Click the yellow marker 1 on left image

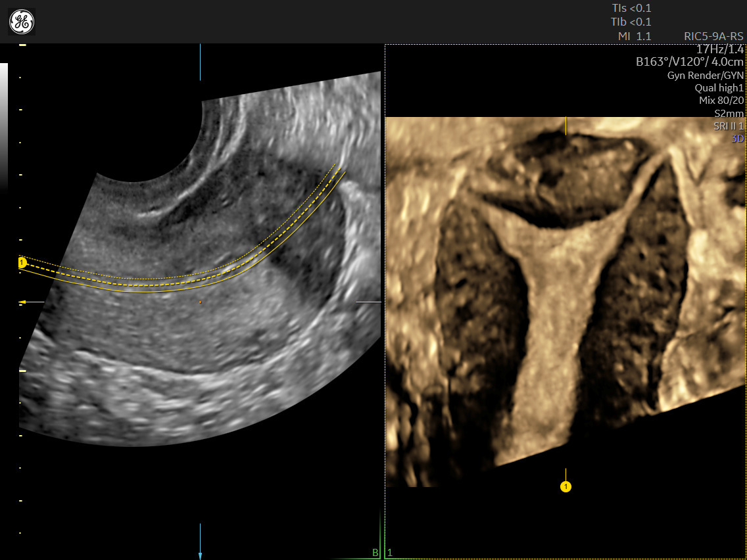pyautogui.click(x=21, y=261)
